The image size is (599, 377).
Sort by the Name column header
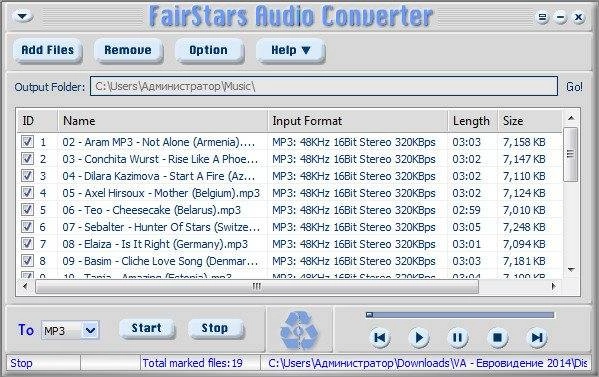163,121
